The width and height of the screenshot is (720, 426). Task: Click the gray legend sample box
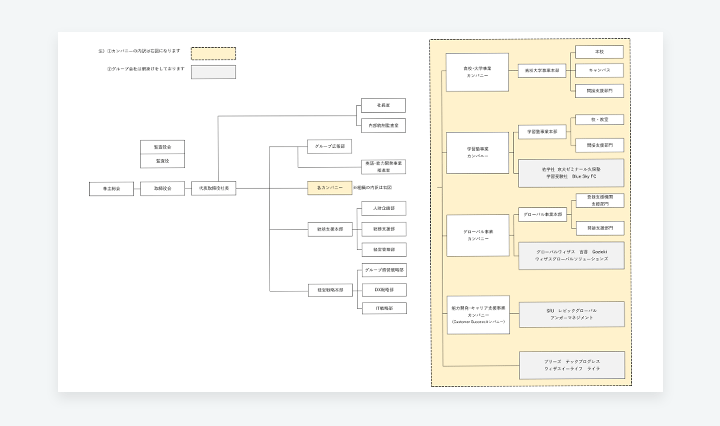pos(214,72)
